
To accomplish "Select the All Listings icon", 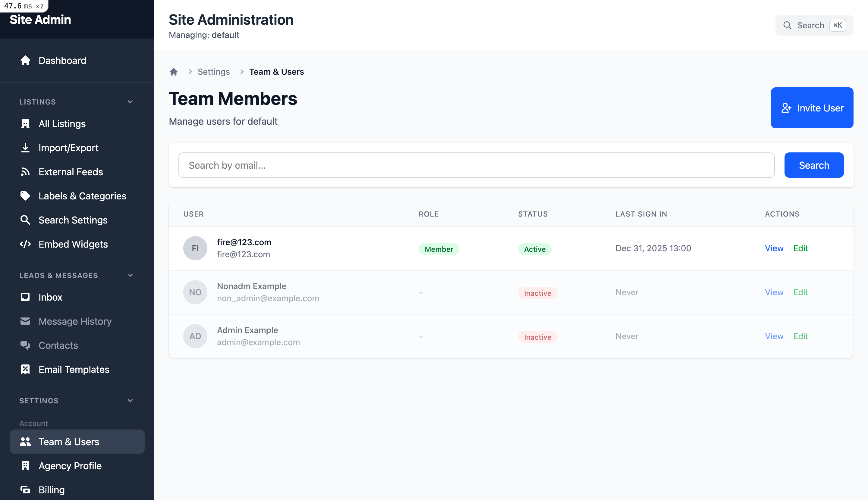I will pyautogui.click(x=25, y=123).
